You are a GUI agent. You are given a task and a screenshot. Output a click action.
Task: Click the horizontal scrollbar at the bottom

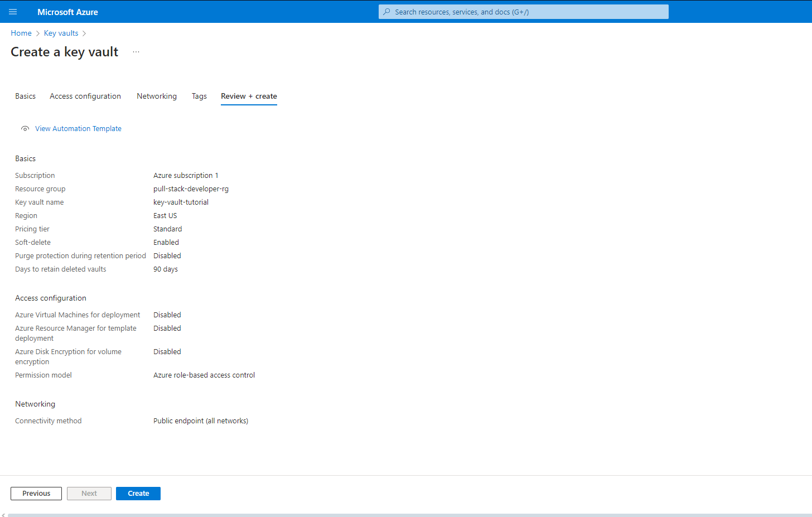coord(410,515)
